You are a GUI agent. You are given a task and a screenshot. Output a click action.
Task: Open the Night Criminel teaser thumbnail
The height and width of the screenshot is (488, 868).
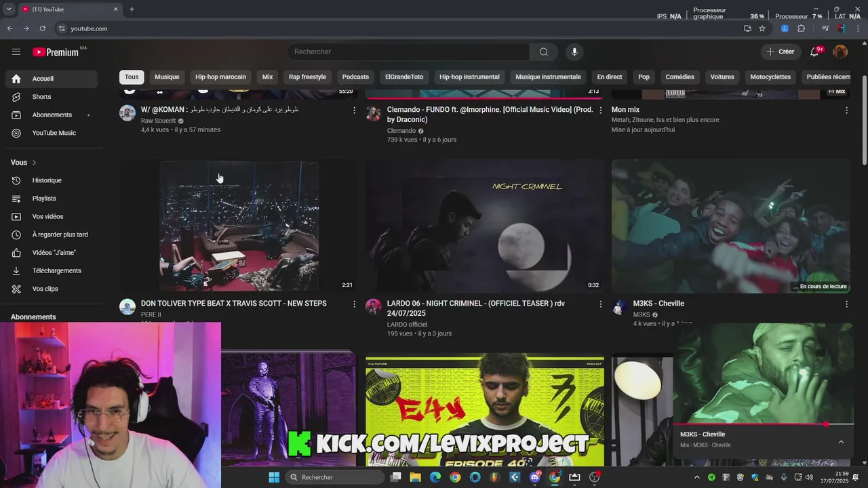(485, 226)
